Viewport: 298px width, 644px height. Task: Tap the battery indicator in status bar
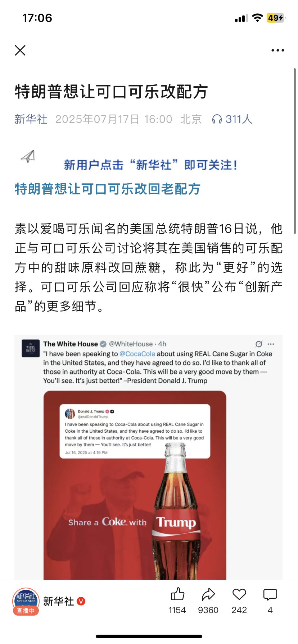[276, 18]
